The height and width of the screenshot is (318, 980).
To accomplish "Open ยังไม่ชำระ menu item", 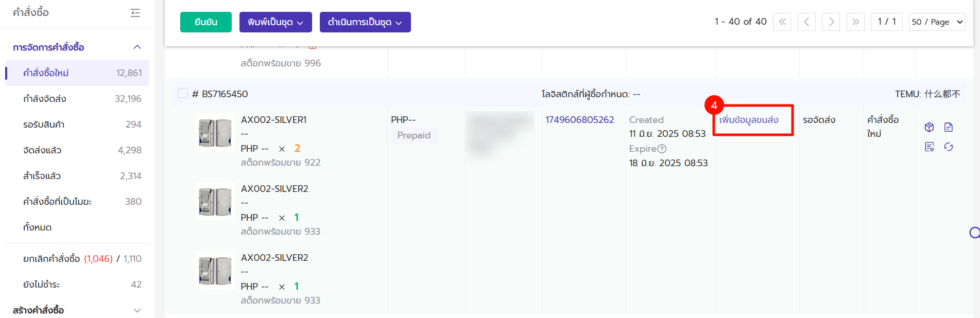I will [x=77, y=285].
